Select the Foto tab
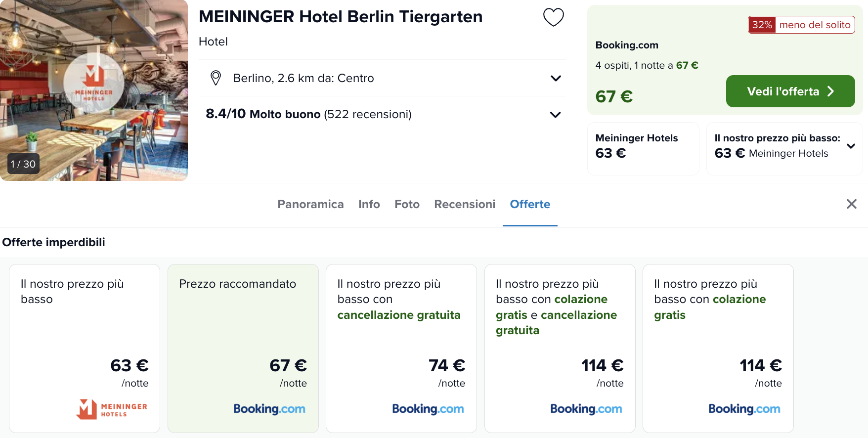868x438 pixels. [407, 204]
